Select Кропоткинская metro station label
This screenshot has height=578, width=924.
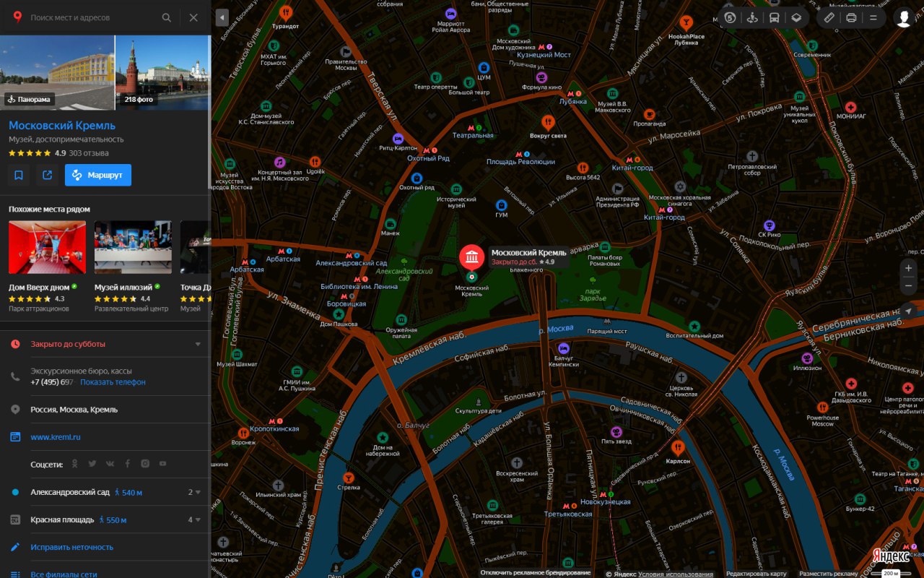(x=274, y=428)
